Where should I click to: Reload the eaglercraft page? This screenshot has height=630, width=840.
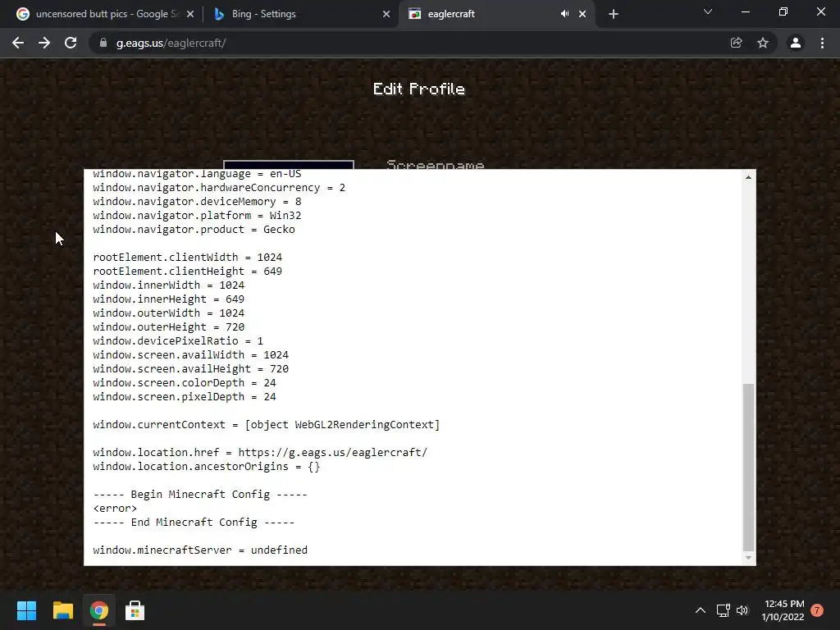[x=71, y=43]
